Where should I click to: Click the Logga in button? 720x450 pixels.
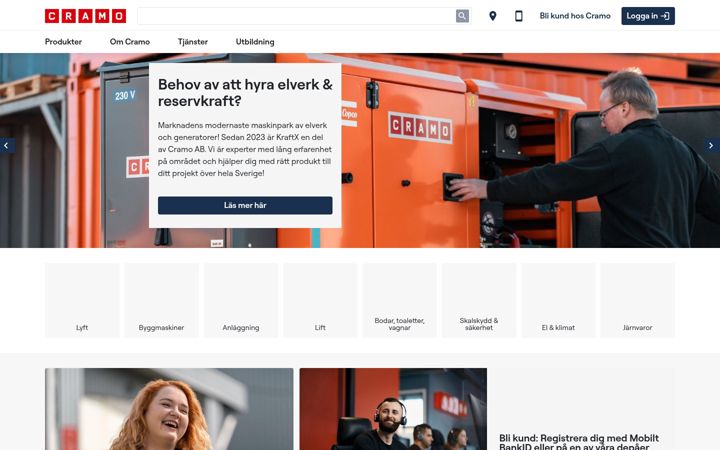pyautogui.click(x=648, y=16)
